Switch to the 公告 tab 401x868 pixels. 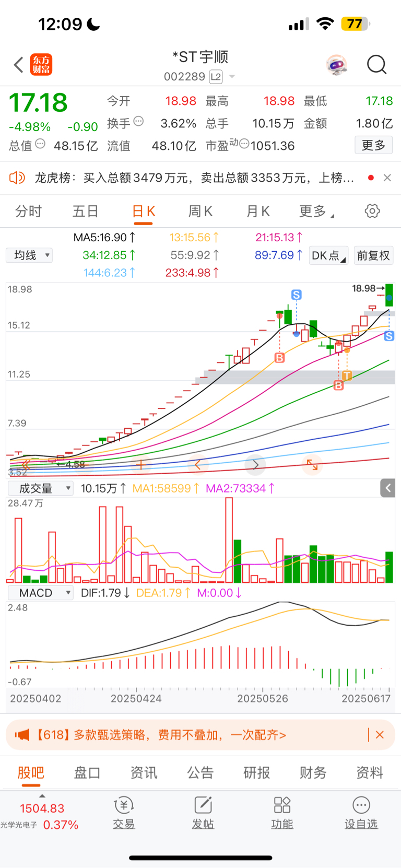click(x=200, y=773)
